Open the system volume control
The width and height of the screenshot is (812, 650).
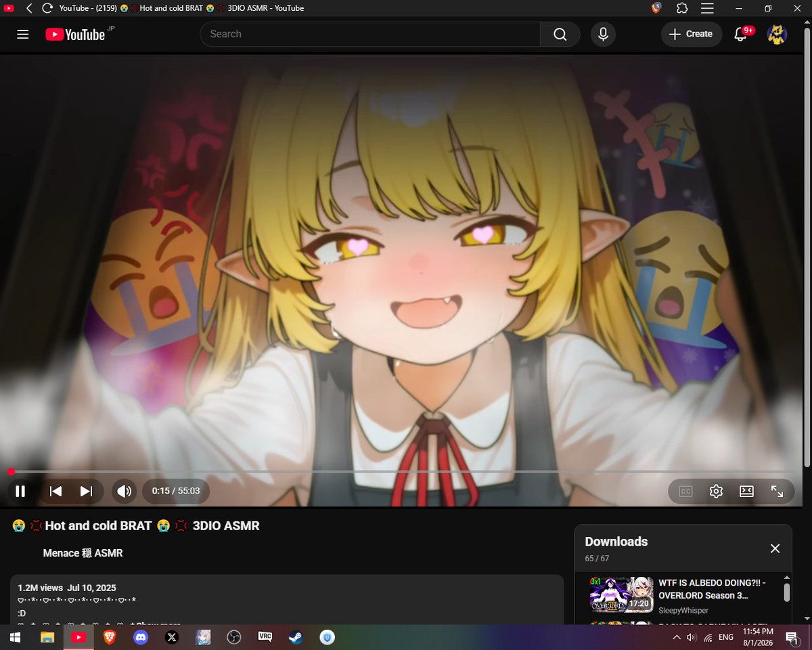coord(692,637)
